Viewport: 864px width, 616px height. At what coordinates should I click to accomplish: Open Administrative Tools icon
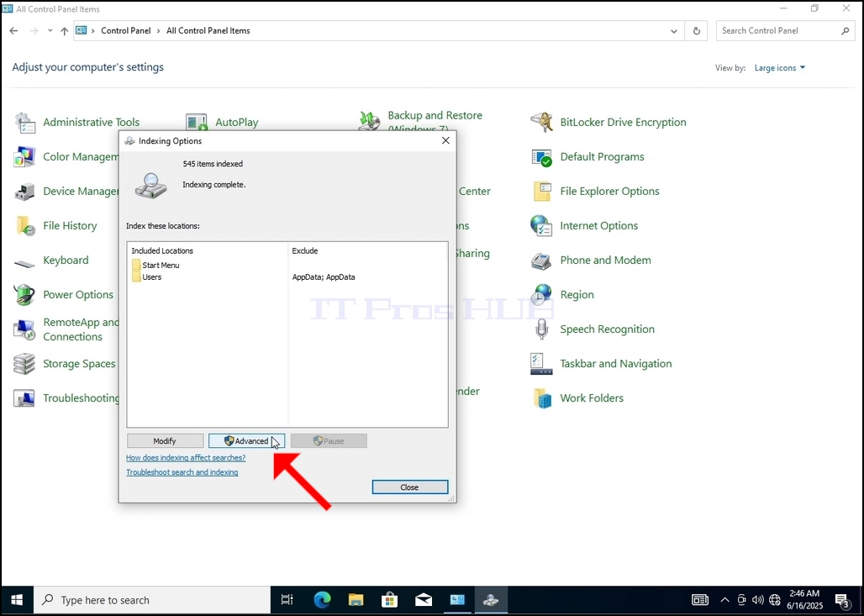(x=24, y=123)
